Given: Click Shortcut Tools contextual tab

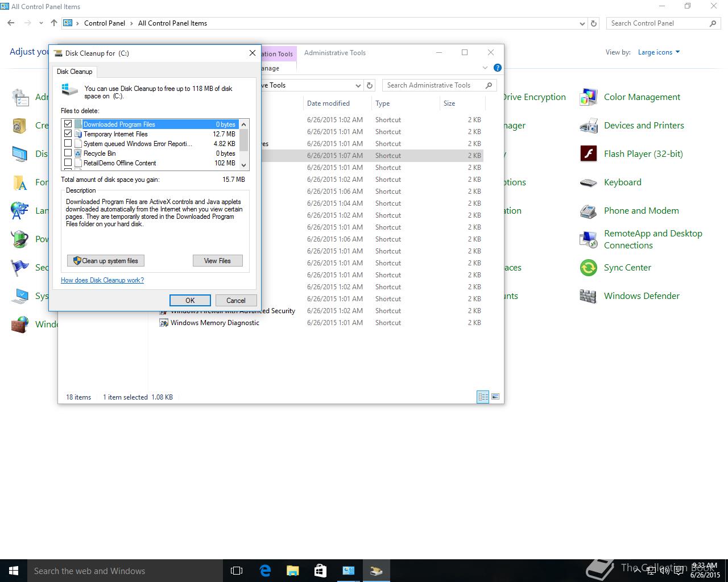Looking at the screenshot, I should click(278, 54).
